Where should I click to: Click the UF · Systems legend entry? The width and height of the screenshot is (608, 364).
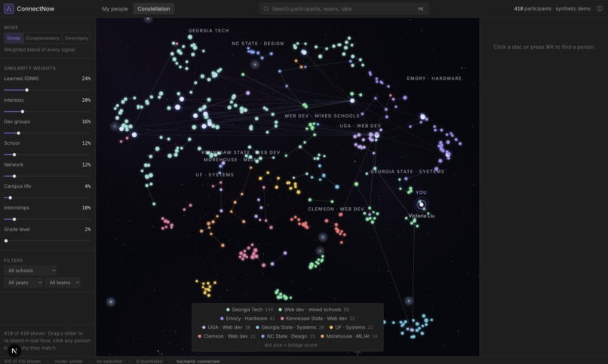351,327
